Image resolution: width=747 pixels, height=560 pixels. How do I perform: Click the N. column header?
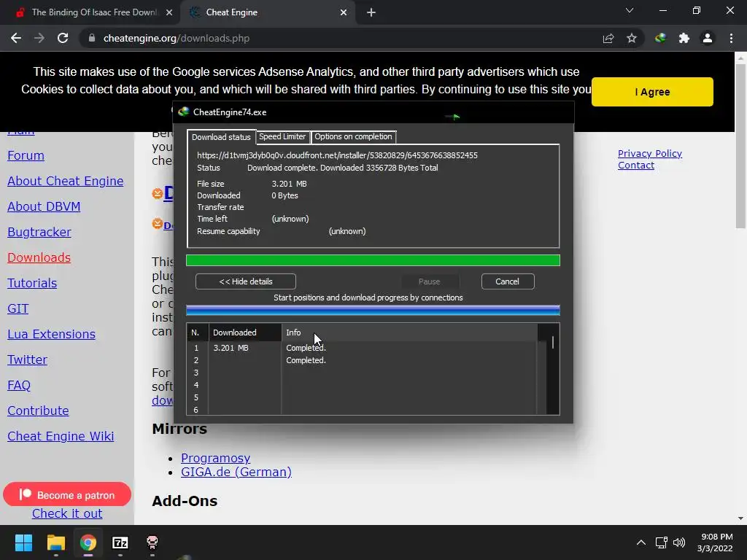coord(198,332)
